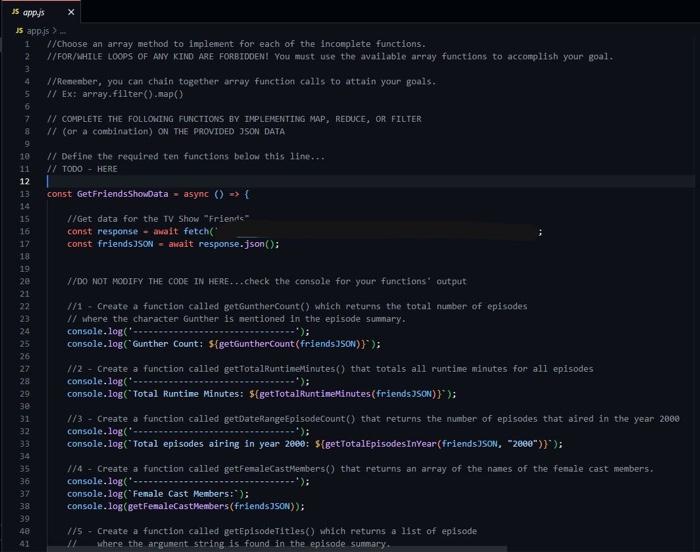
Task: Click the JS icon in breadcrumb bar
Action: coord(19,31)
